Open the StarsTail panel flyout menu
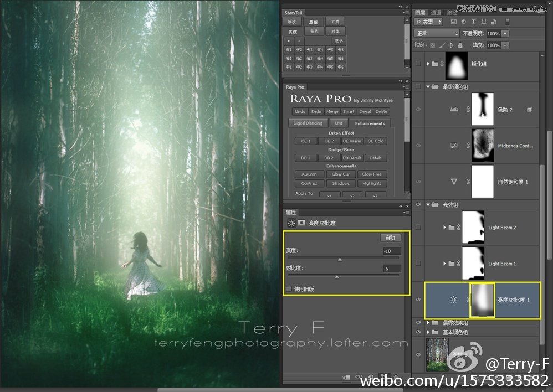The height and width of the screenshot is (392, 553). point(406,13)
